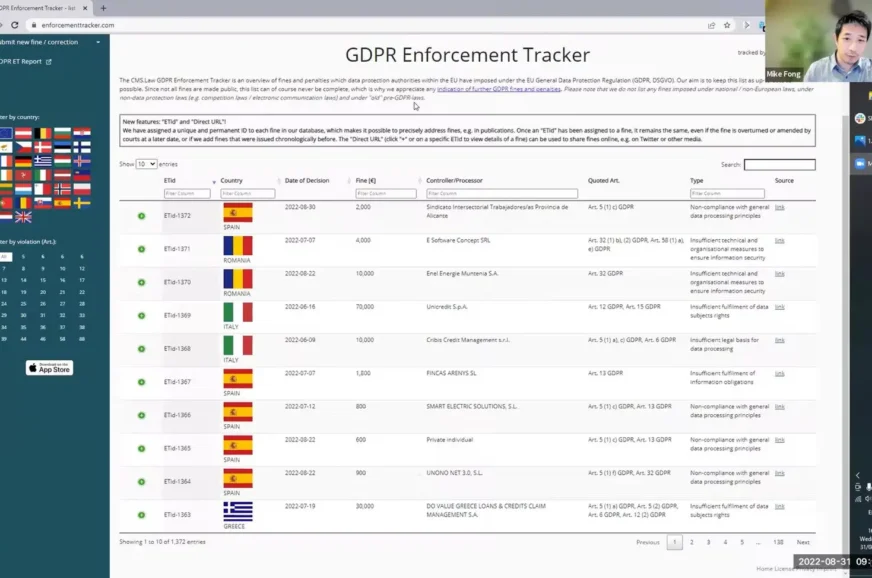Select the 'All' violation article filter
Screen dimensions: 872x578
pyautogui.click(x=5, y=257)
